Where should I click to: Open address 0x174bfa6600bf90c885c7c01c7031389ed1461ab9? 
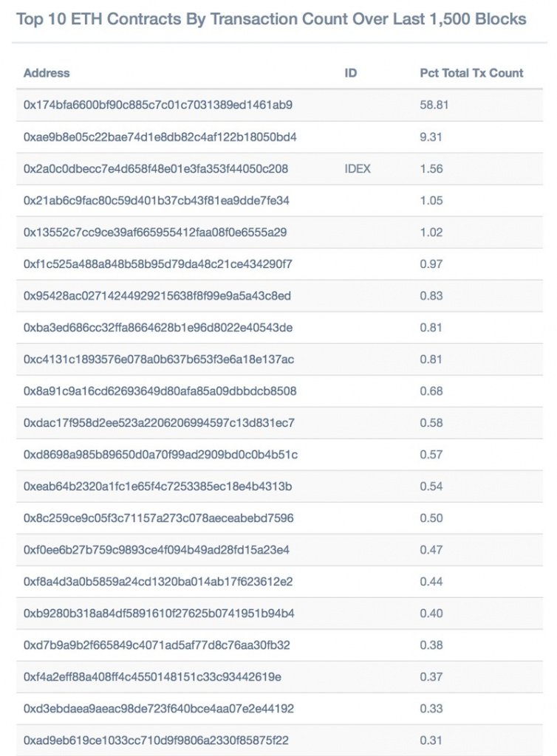(x=158, y=105)
